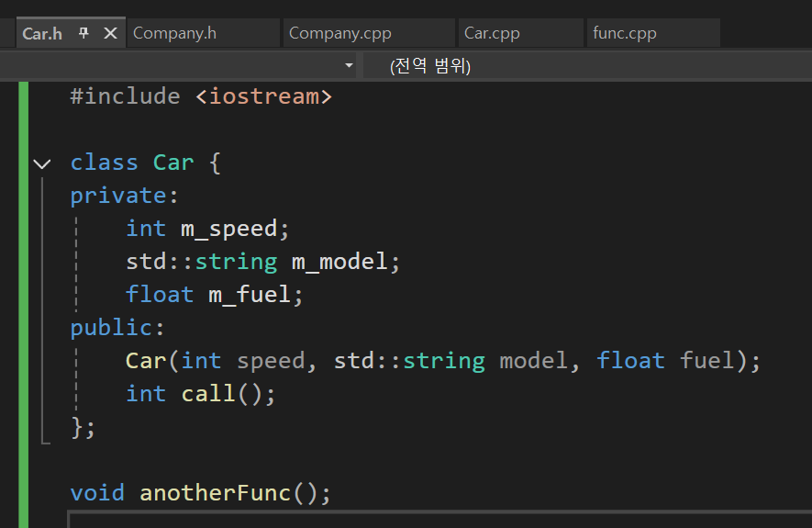Click the fuel parameter in constructor
Screen dimensions: 812x528
[706, 361]
